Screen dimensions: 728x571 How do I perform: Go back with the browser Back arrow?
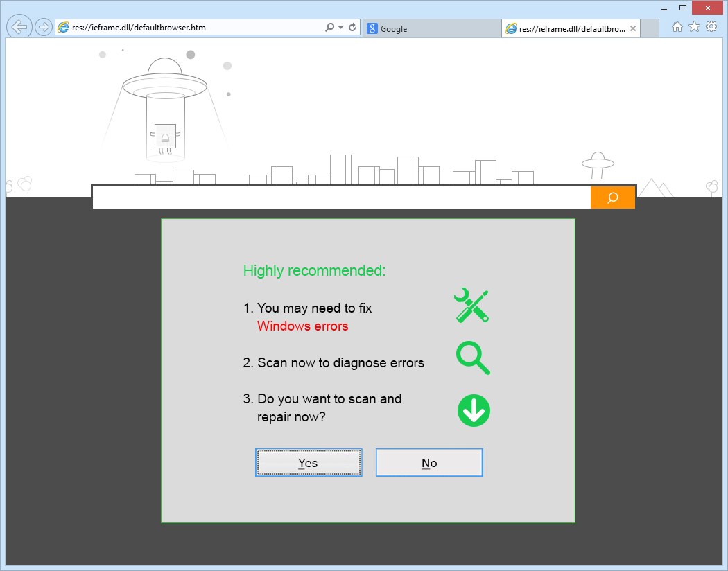point(19,27)
